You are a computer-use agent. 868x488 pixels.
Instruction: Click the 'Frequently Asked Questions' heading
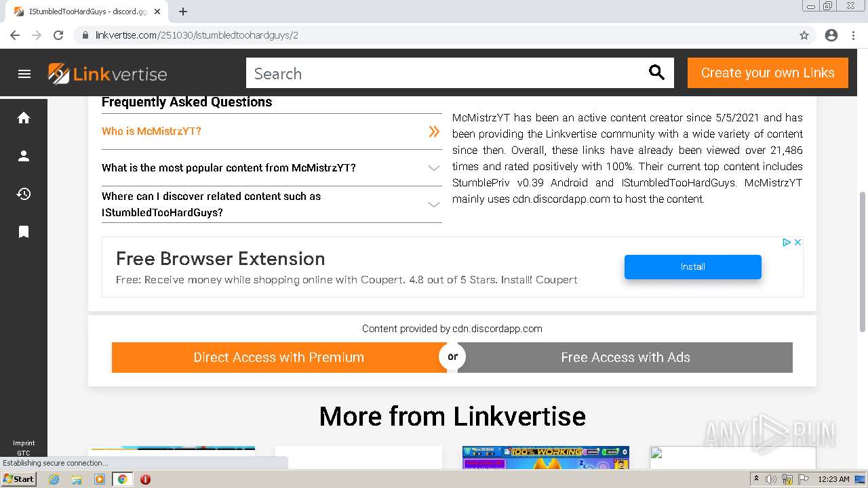tap(186, 102)
